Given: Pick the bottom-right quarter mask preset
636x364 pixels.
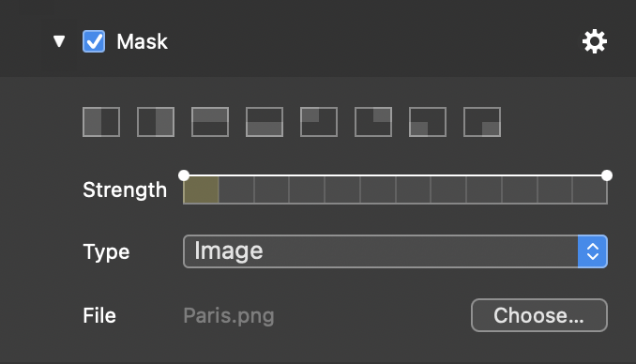Looking at the screenshot, I should coord(482,122).
